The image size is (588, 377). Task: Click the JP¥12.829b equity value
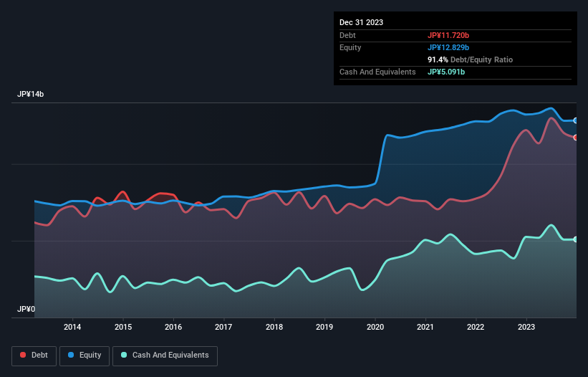pos(448,47)
